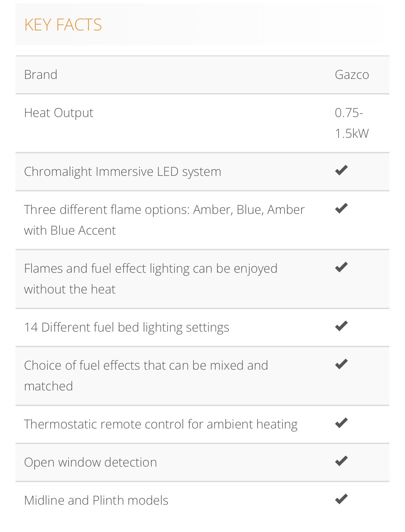Image resolution: width=405 pixels, height=532 pixels.
Task: Click checkmark for Midline and Plinth models
Action: click(341, 499)
